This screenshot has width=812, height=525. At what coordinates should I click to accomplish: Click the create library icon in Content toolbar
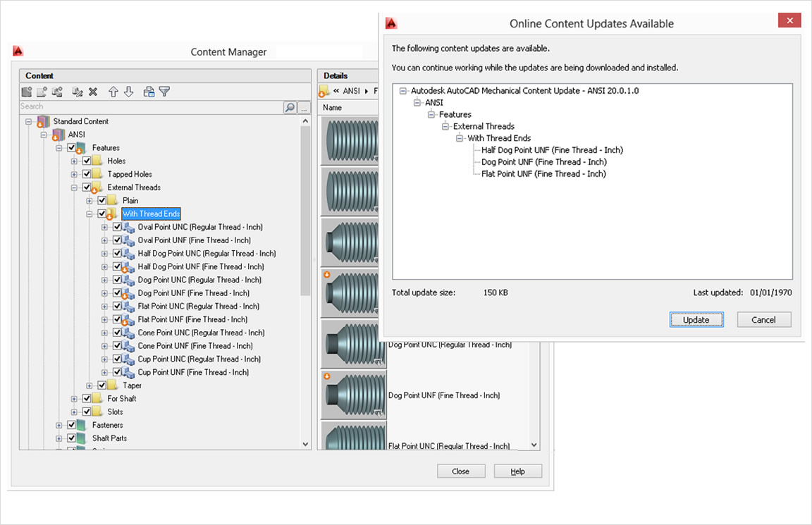(27, 92)
